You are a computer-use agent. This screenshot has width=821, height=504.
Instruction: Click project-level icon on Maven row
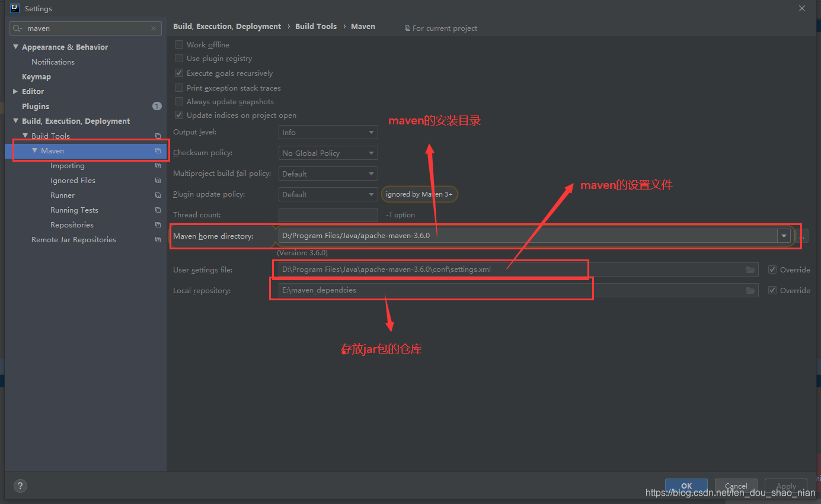[158, 151]
